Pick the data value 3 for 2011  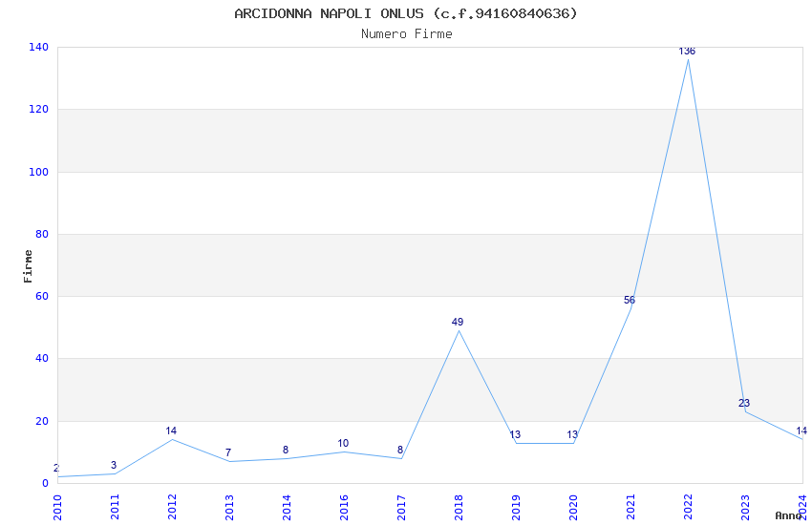tap(114, 465)
